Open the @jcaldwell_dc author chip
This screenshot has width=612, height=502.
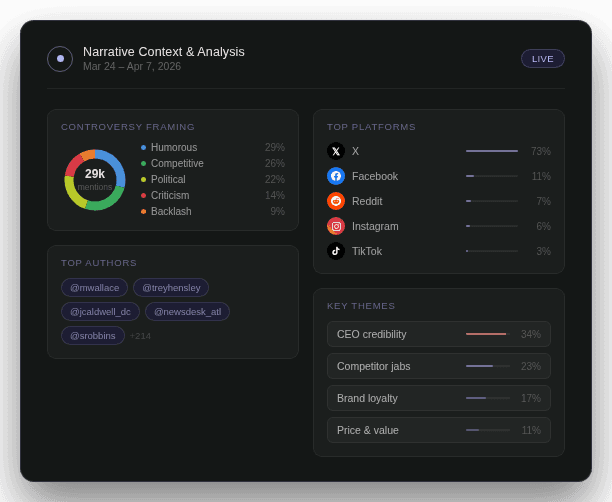(x=100, y=311)
